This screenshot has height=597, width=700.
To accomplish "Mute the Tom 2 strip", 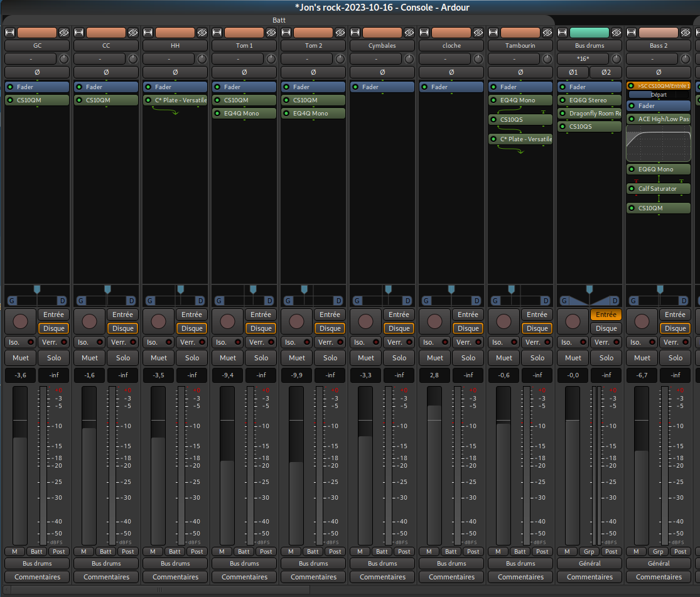I will coord(297,358).
